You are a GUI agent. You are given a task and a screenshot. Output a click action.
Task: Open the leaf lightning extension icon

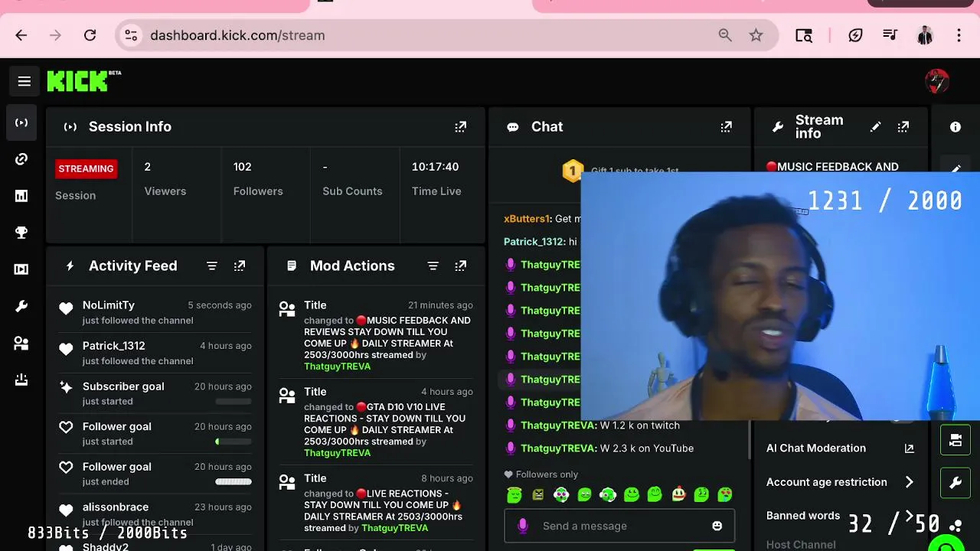(855, 35)
